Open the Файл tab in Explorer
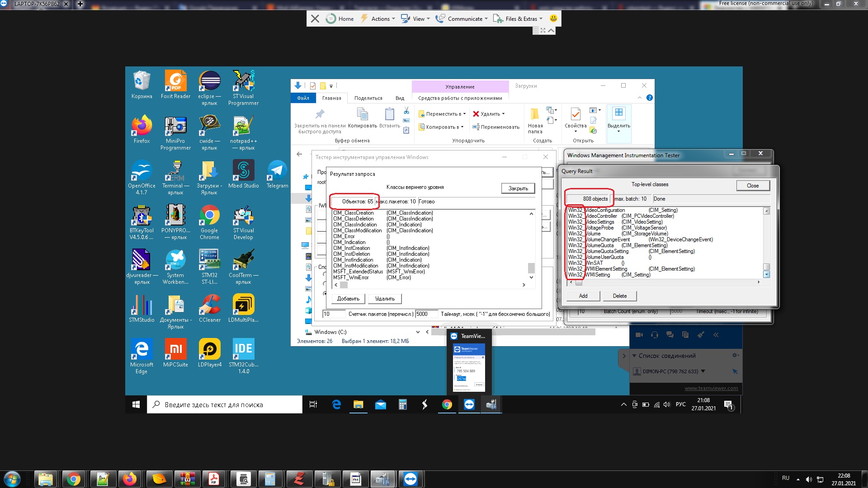Viewport: 868px width, 488px height. (x=303, y=98)
